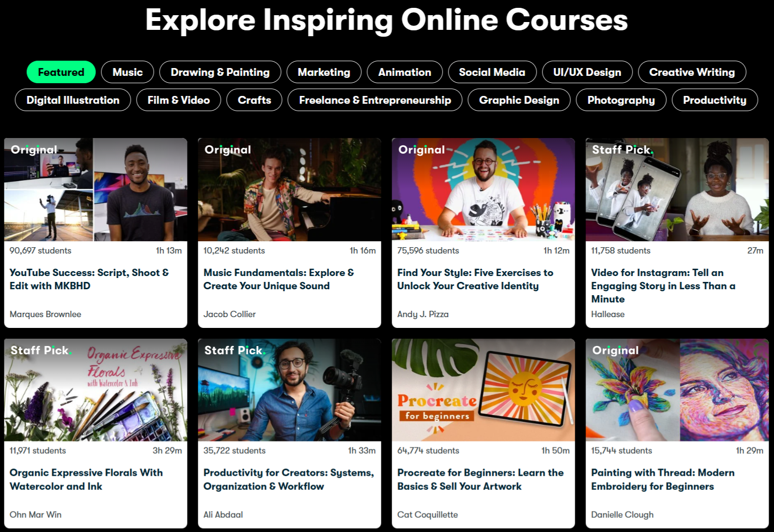Open teacher Cat Coquillette's name
Image resolution: width=774 pixels, height=532 pixels.
point(427,514)
